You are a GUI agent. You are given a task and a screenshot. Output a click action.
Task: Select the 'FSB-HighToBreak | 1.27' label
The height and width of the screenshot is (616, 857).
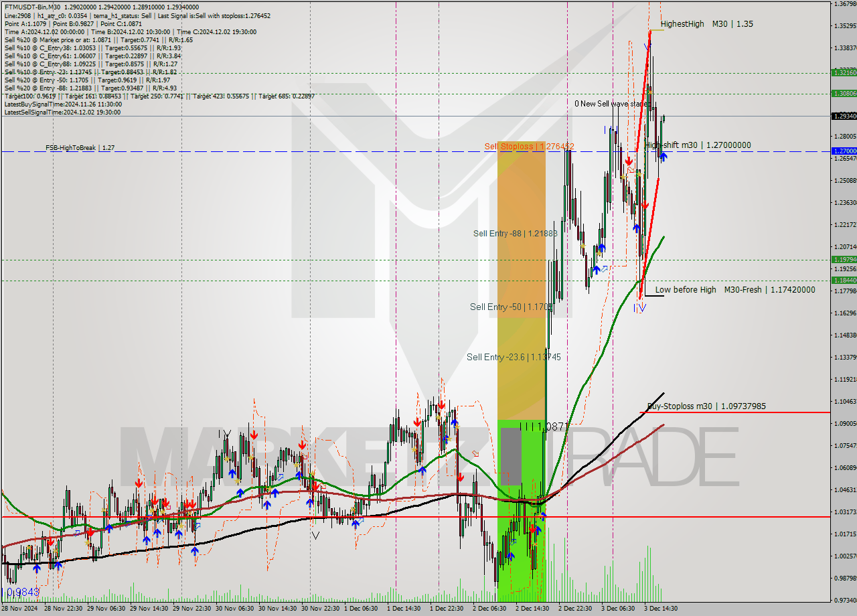pyautogui.click(x=80, y=147)
